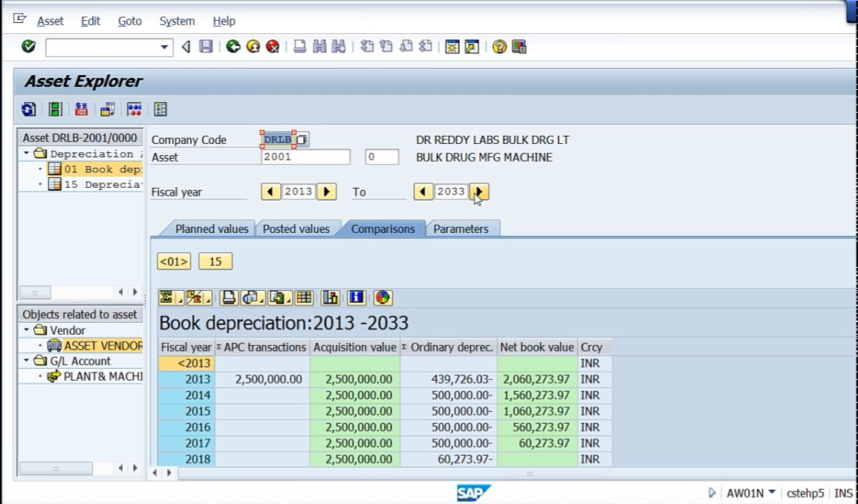Click the Last Page icon
This screenshot has height=504, width=858.
coord(425,47)
